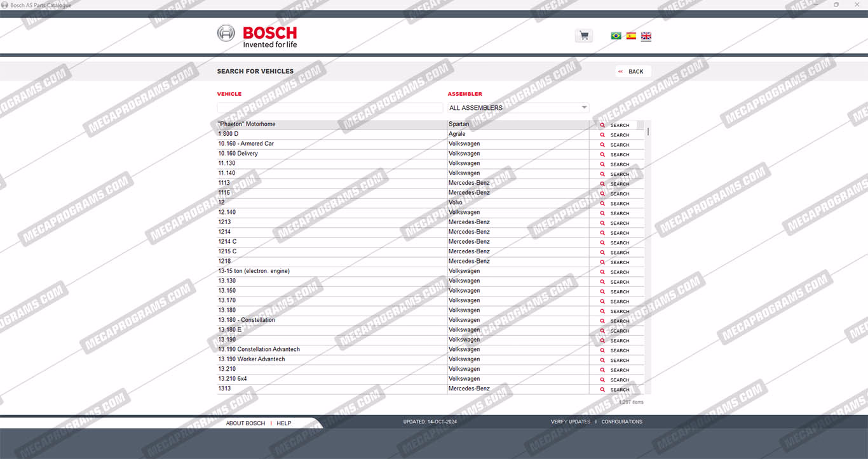
Task: Click the vehicle list scrollbar thumb
Action: 648,131
